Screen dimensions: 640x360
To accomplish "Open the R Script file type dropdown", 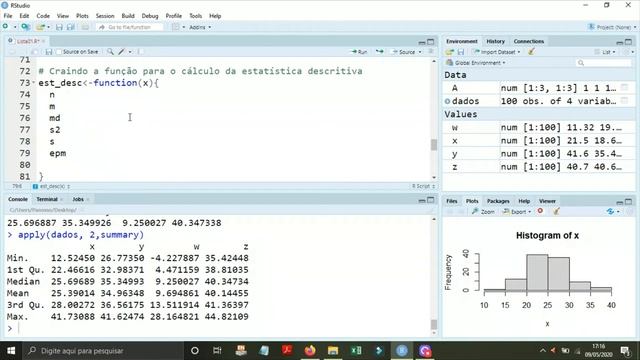I will point(423,186).
